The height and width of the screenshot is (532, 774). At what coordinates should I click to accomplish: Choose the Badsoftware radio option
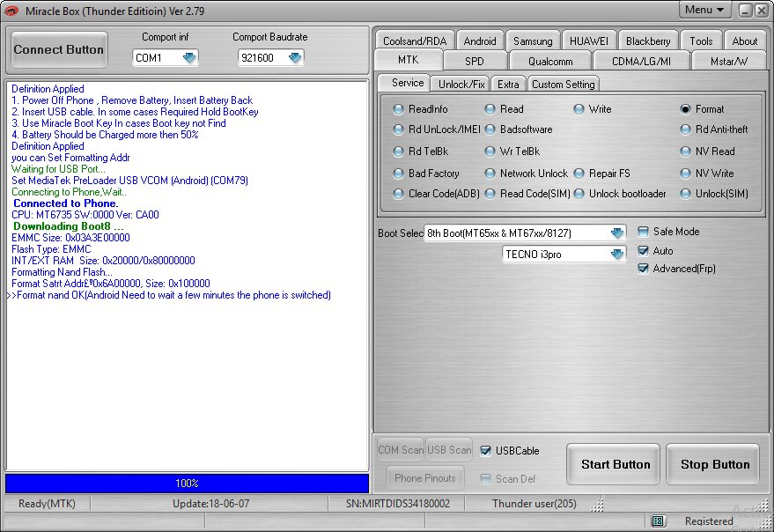(490, 129)
